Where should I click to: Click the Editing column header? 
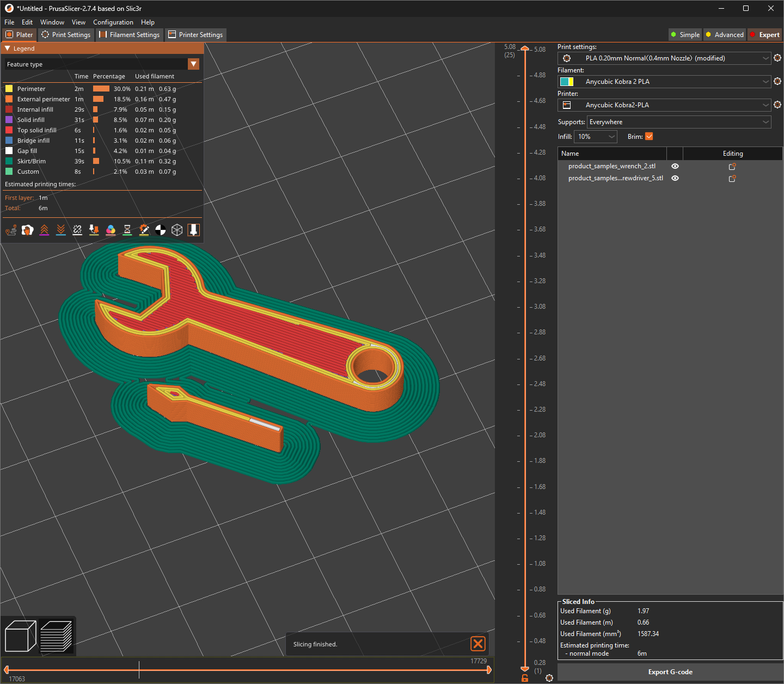[733, 154]
